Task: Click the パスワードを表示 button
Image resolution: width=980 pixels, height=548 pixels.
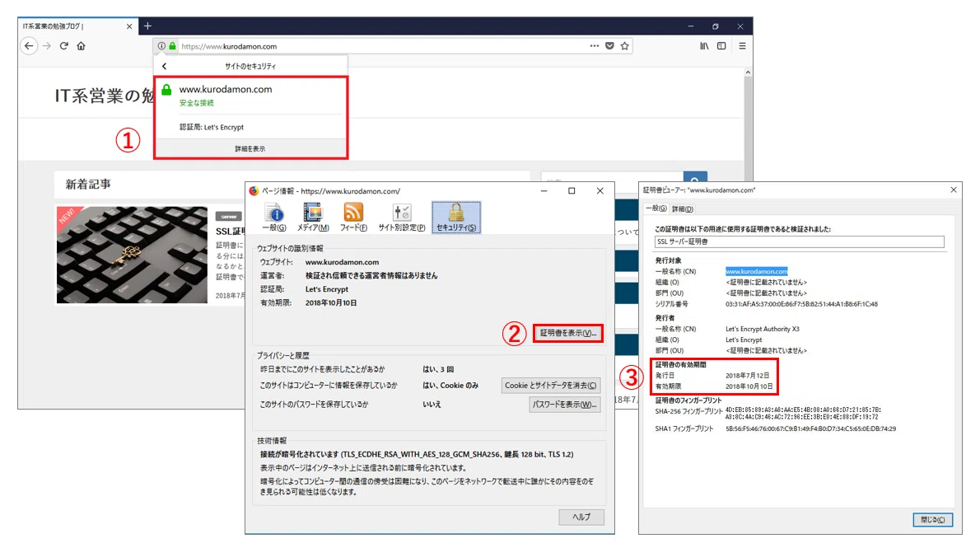Action: click(x=564, y=405)
